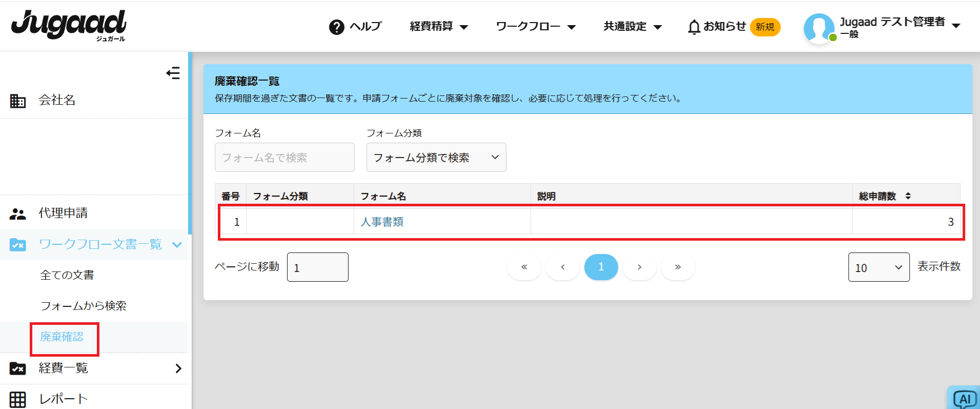Image resolution: width=980 pixels, height=409 pixels.
Task: Select 全ての文書 in the sidebar
Action: [x=67, y=275]
